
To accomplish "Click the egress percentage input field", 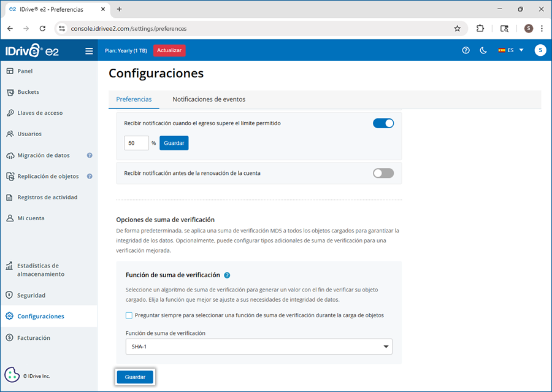I will 136,143.
